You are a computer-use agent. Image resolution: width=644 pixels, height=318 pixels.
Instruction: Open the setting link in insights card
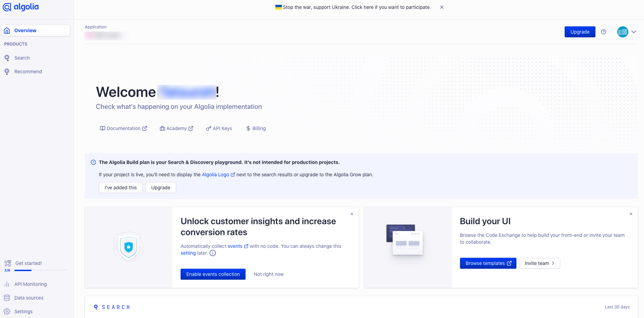[x=188, y=253]
